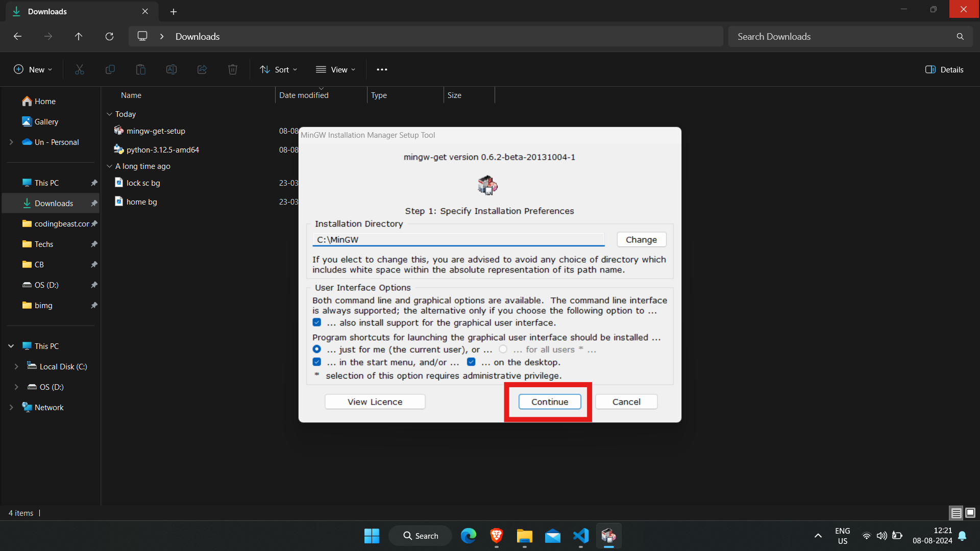The height and width of the screenshot is (551, 980).
Task: Toggle 'on the desktop' shortcut checkbox
Action: [x=471, y=362]
